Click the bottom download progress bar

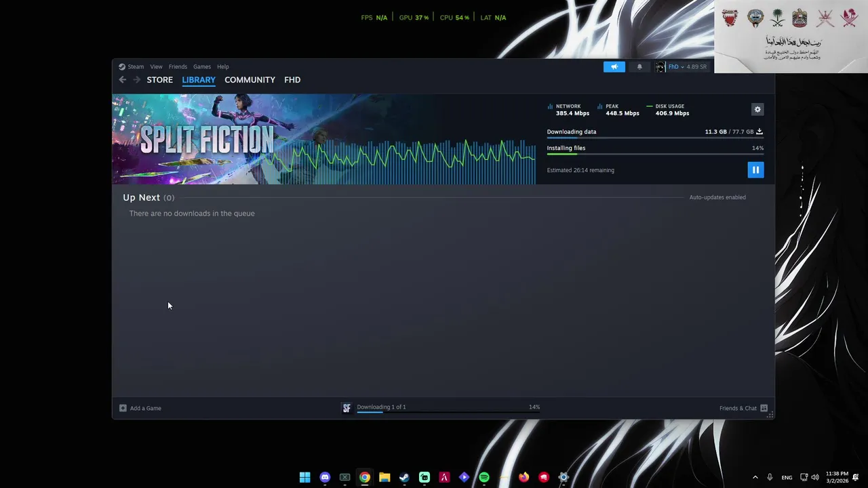(x=448, y=412)
